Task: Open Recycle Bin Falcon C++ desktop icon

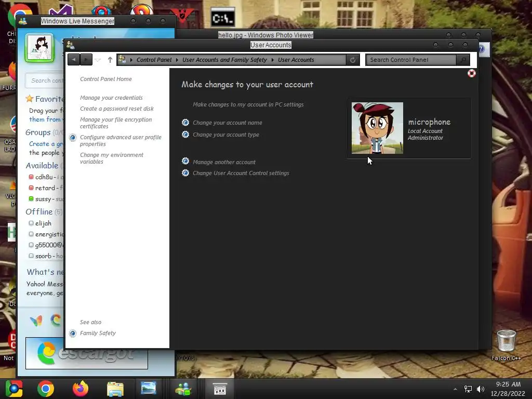Action: [x=506, y=345]
